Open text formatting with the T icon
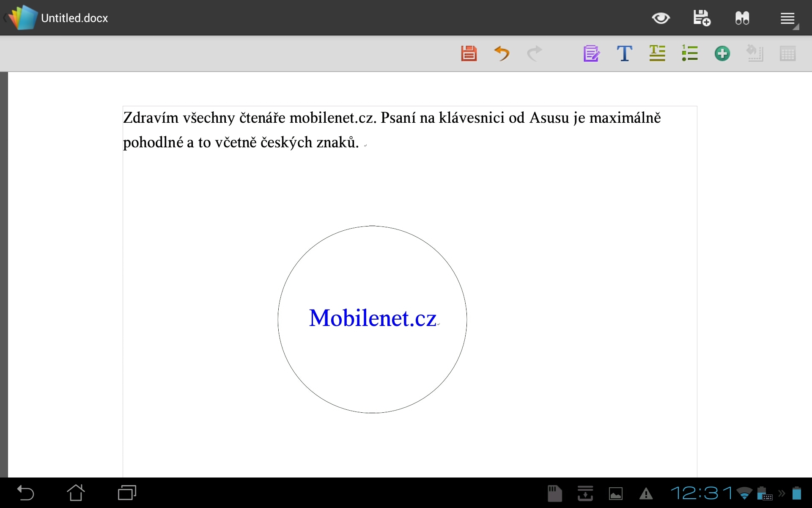This screenshot has width=812, height=508. (x=625, y=53)
